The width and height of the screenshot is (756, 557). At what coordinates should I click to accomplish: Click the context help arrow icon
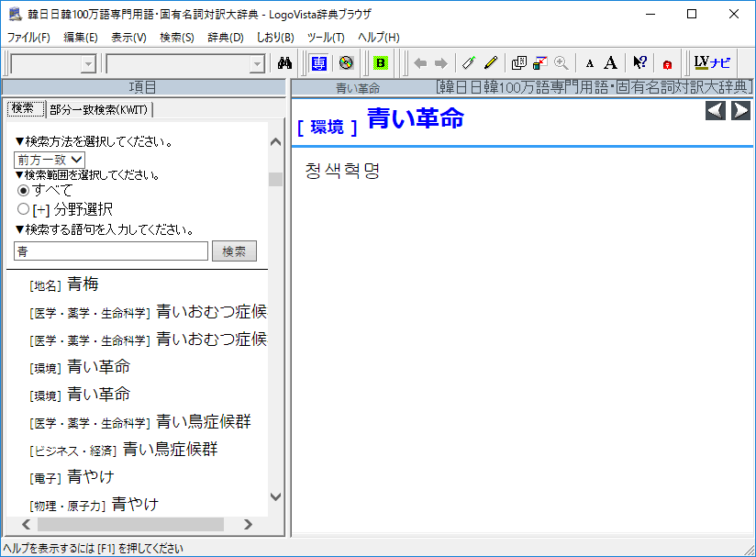coord(640,63)
